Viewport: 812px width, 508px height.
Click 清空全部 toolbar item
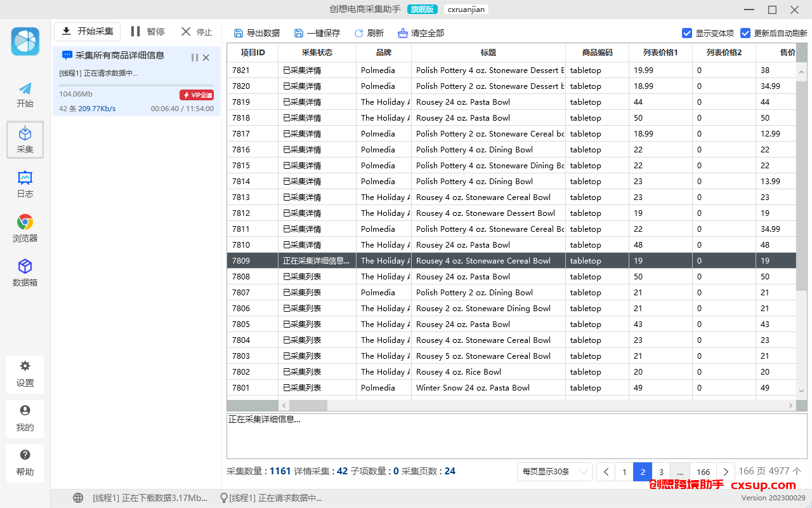421,33
